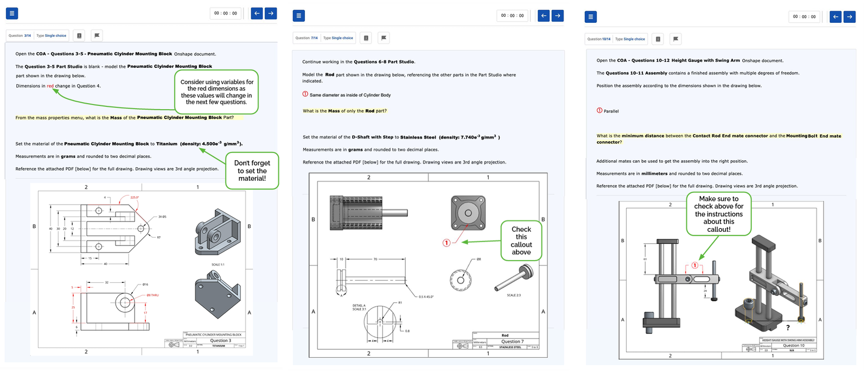This screenshot has width=868, height=373.
Task: Click forward arrow in the Question 7/14 panel
Action: 558,16
